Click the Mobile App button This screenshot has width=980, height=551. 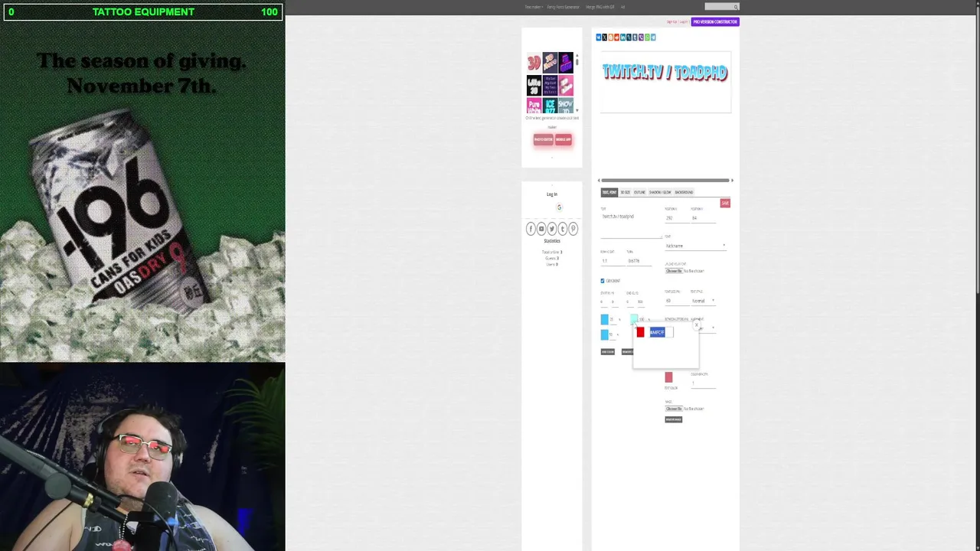pos(563,139)
